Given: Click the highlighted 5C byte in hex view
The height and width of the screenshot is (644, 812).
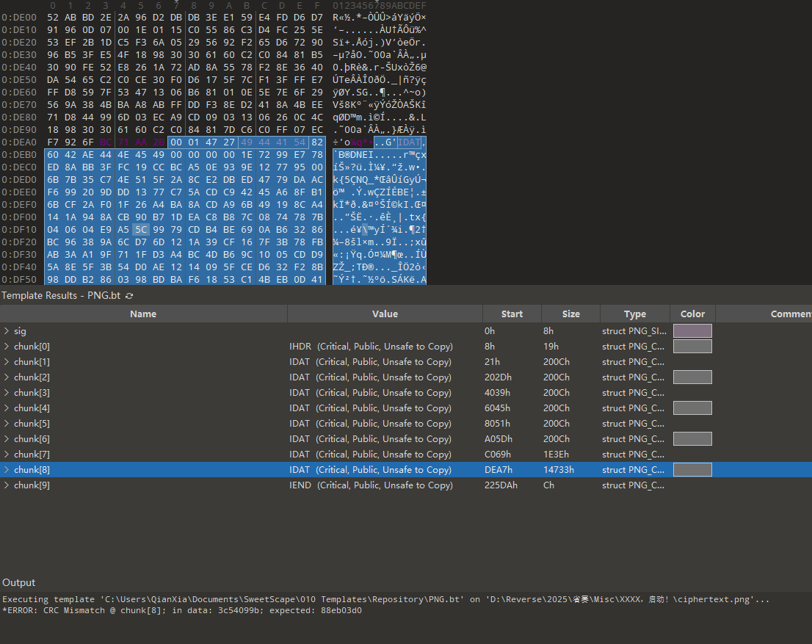Looking at the screenshot, I should click(x=140, y=230).
